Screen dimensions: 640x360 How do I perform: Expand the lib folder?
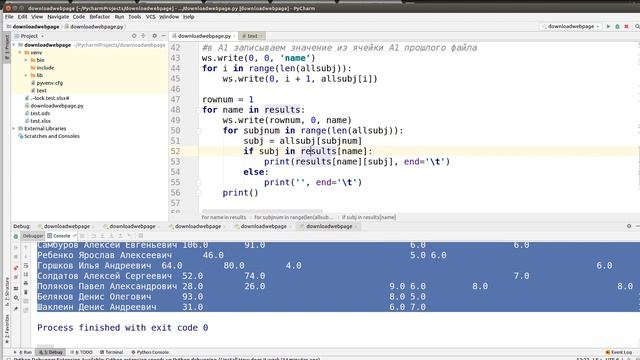[x=27, y=76]
